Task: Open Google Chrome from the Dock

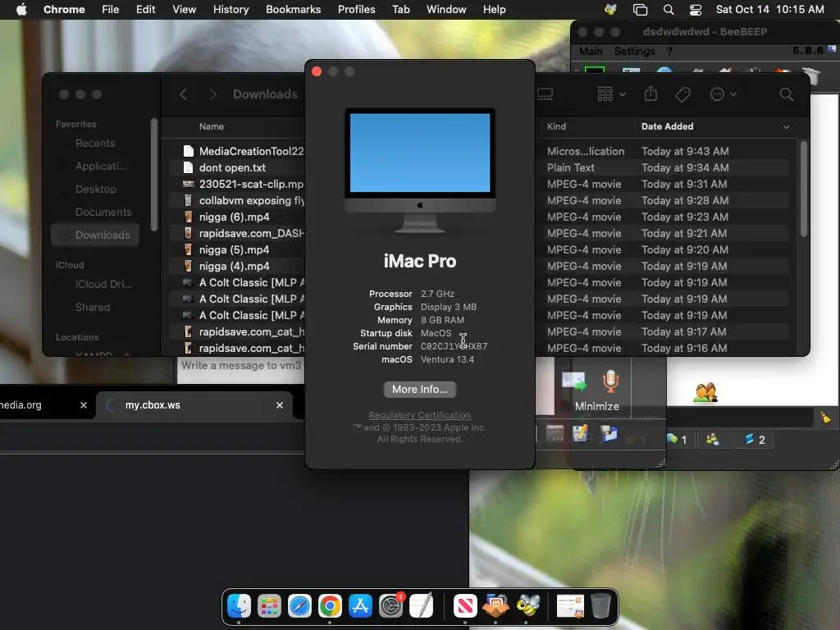Action: click(x=330, y=606)
